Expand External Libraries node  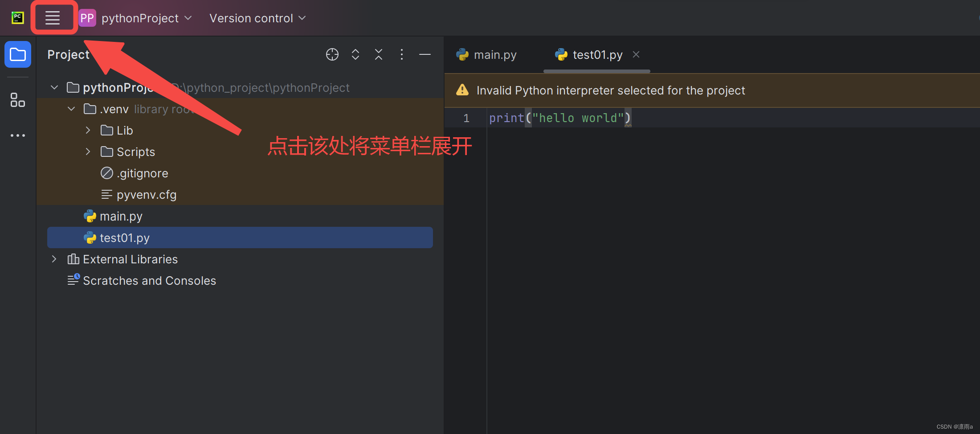pyautogui.click(x=54, y=259)
